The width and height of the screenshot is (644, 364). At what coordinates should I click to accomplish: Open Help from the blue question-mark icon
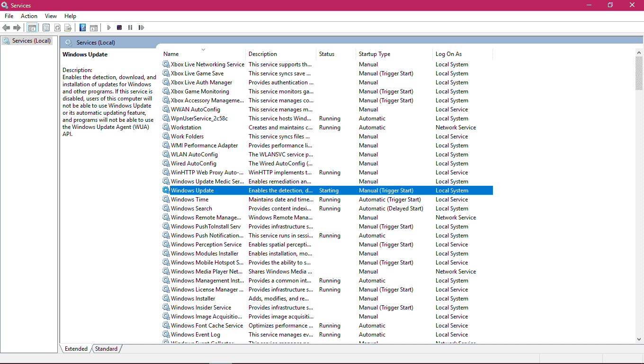point(82,28)
